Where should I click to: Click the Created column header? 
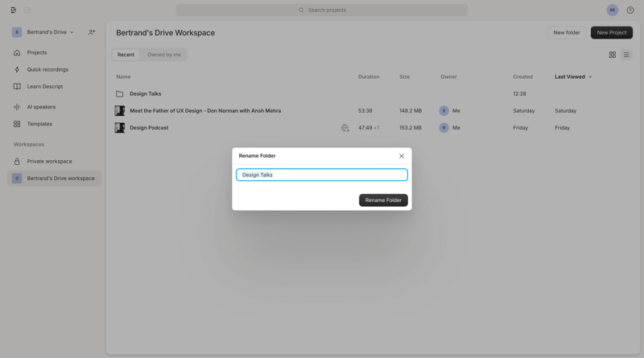522,76
